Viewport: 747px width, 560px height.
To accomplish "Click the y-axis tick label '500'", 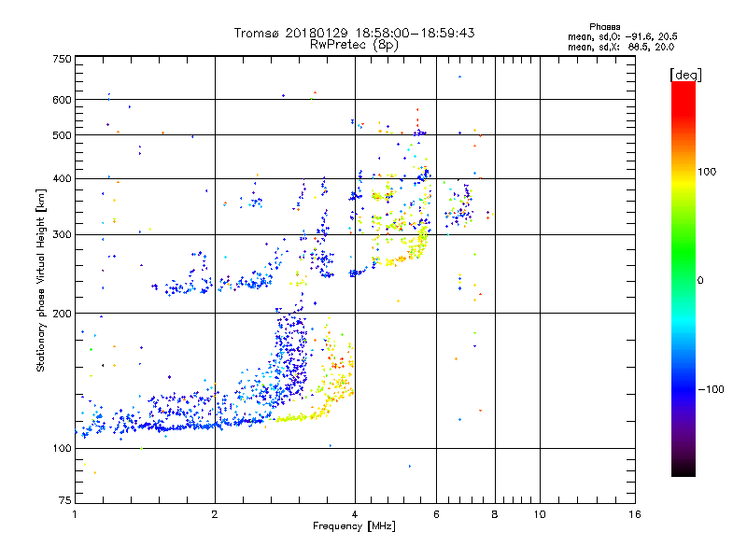I will coord(63,135).
